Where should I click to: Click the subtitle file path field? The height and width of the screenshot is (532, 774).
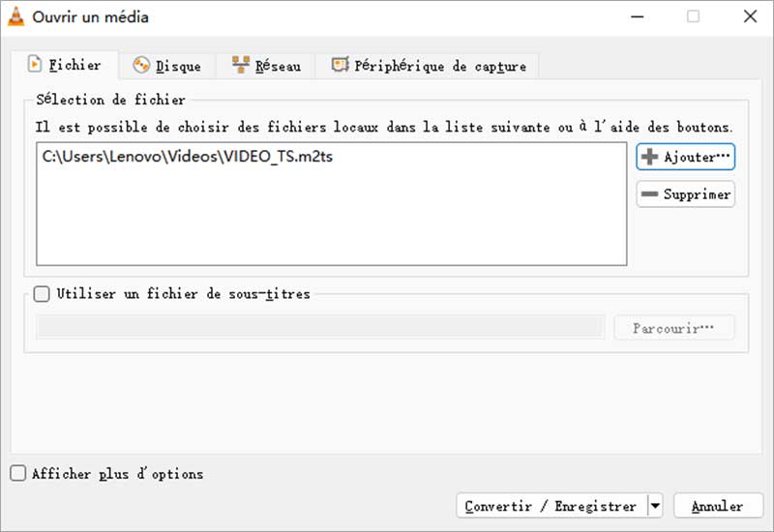320,328
